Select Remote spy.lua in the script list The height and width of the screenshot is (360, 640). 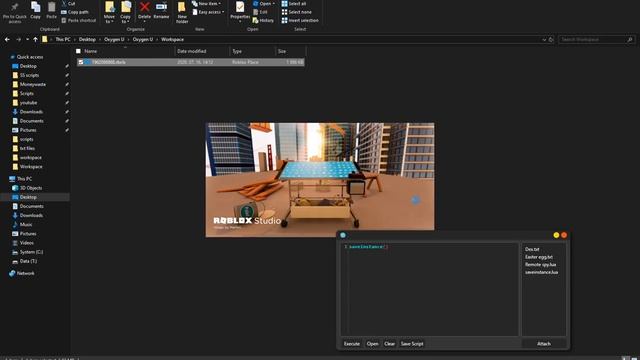540,264
